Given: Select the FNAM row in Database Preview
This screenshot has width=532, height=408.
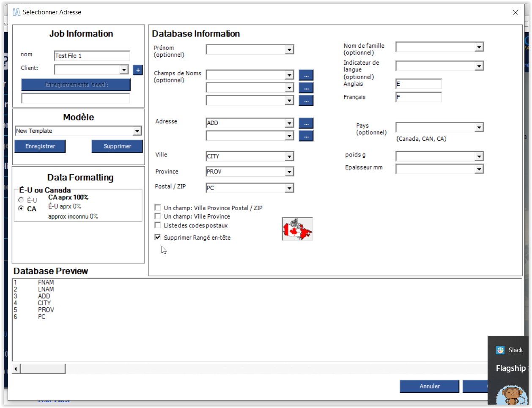Looking at the screenshot, I should (46, 282).
